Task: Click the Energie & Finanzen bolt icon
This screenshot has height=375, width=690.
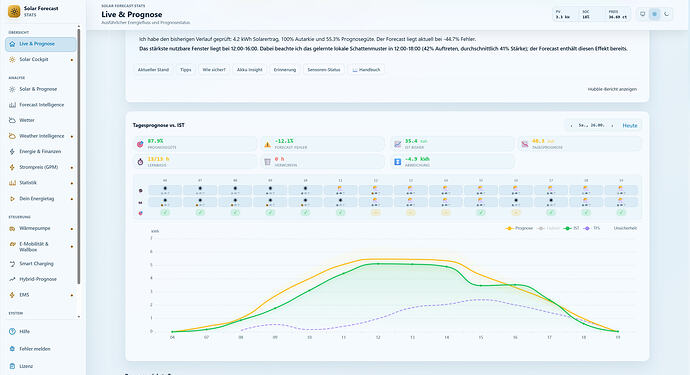Action: tap(12, 151)
